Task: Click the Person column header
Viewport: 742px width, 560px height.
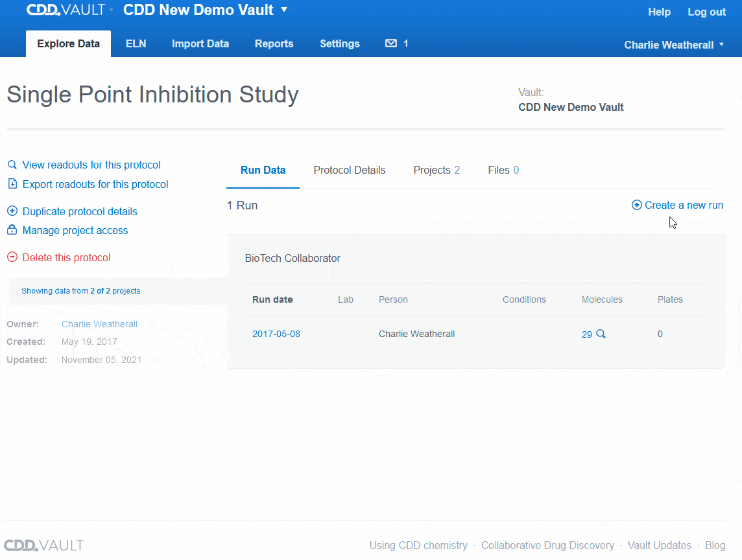Action: 393,299
